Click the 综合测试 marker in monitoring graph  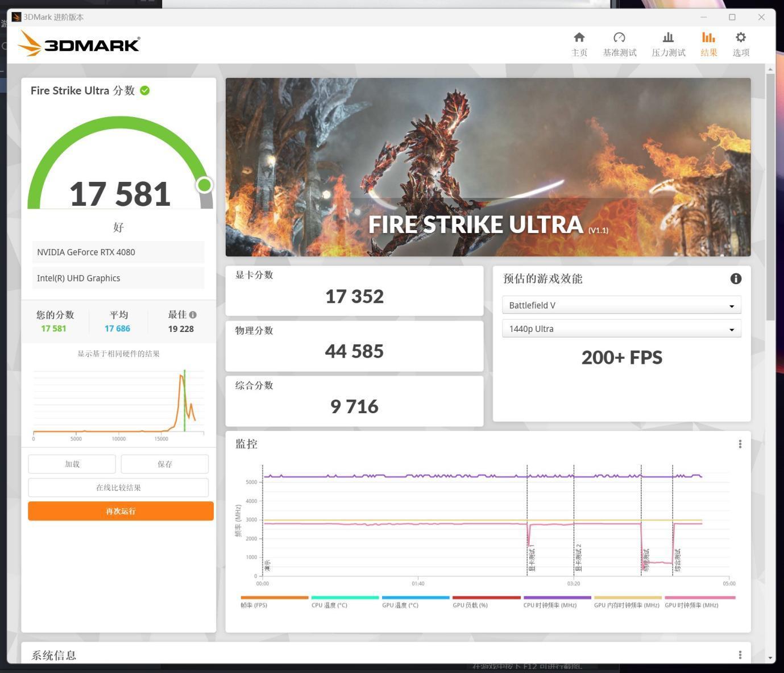[x=678, y=560]
